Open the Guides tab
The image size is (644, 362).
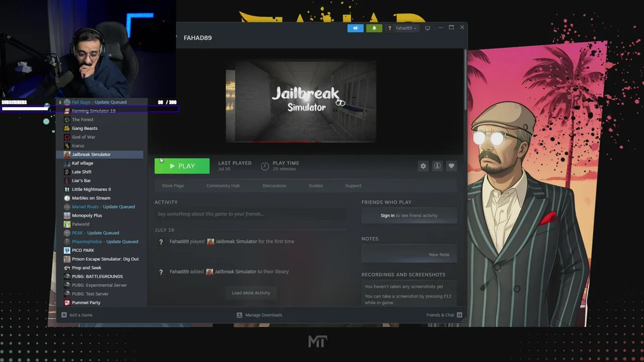point(315,186)
